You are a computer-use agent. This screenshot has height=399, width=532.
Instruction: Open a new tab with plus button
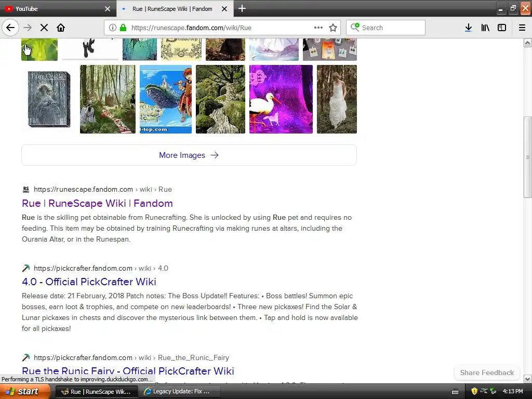242,8
